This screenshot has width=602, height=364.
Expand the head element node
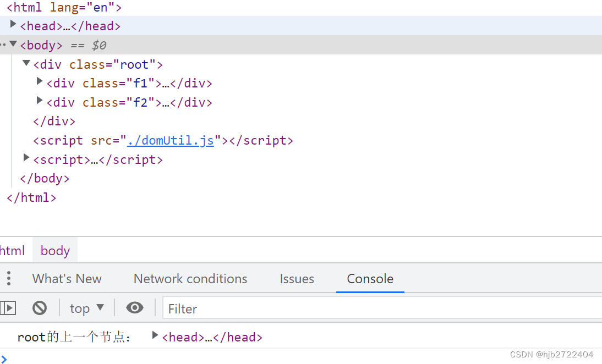click(13, 25)
